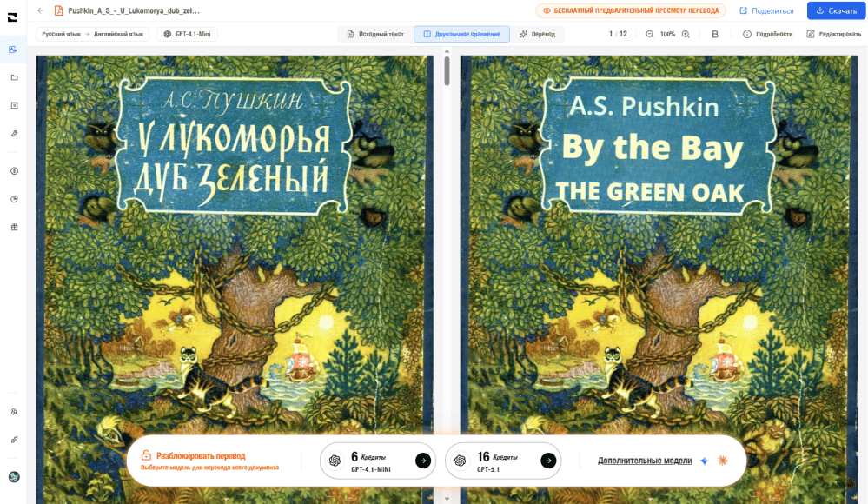Switch to Перевод tab
Image resolution: width=868 pixels, height=504 pixels.
click(x=538, y=35)
